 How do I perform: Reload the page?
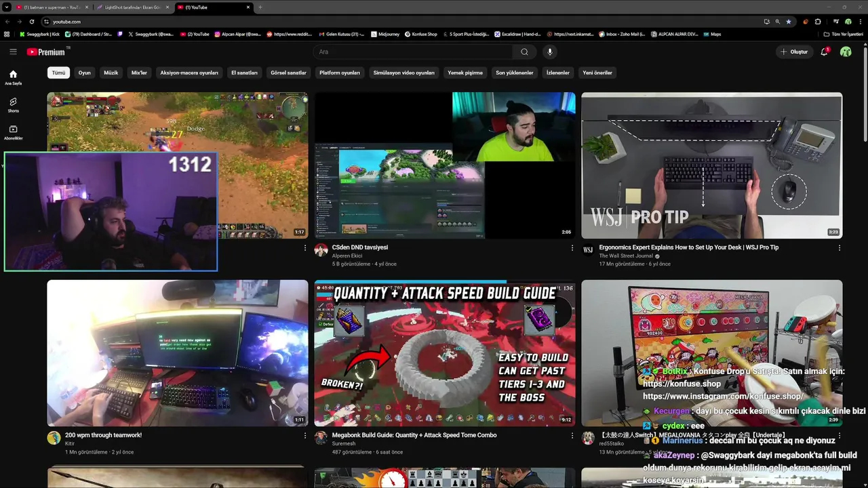click(x=32, y=22)
